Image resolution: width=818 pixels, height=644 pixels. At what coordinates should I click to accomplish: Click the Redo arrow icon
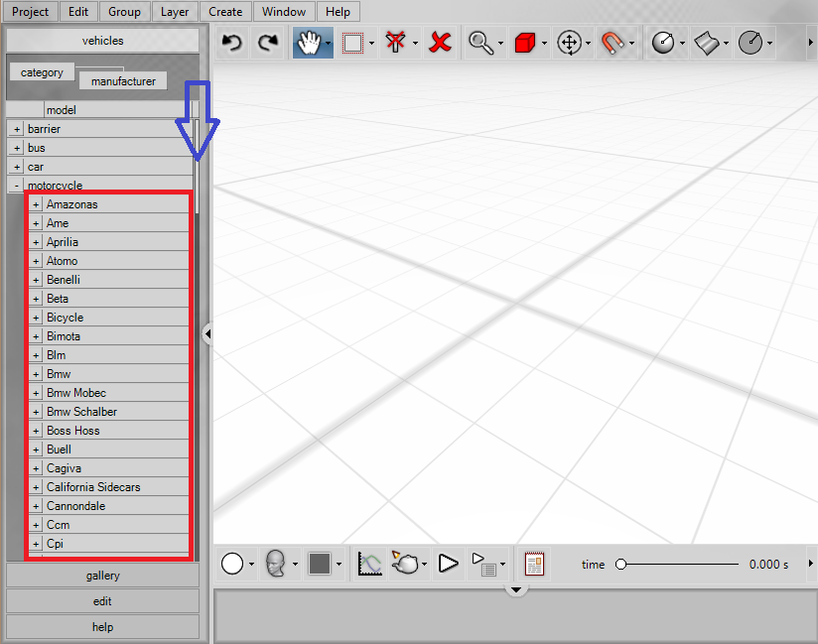[x=268, y=43]
